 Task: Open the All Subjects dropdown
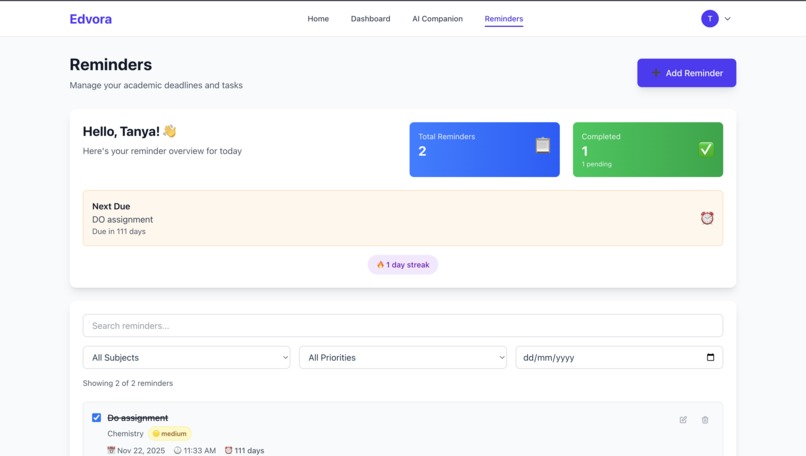tap(186, 357)
